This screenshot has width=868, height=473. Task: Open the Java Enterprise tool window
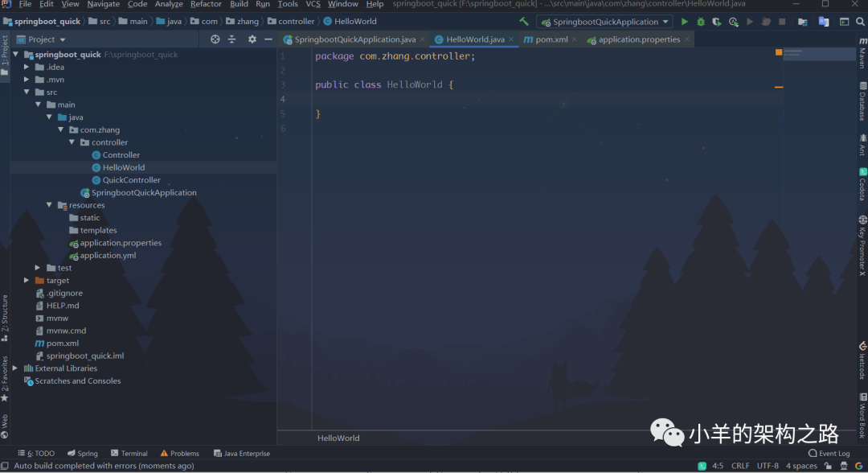[242, 453]
